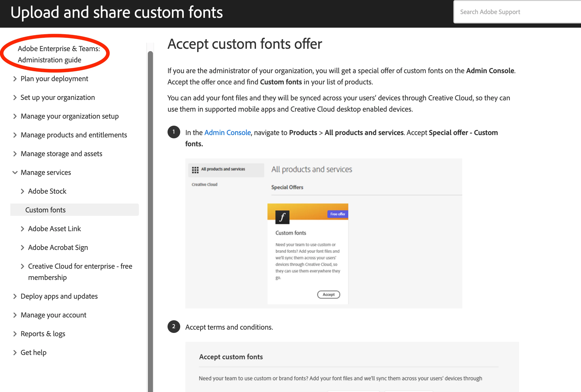Image resolution: width=581 pixels, height=392 pixels.
Task: Expand Adobe Acrobat Sign chevron
Action: pos(22,248)
